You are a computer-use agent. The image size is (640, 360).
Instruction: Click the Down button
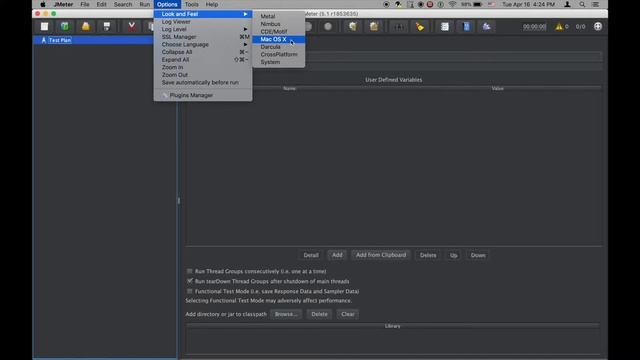478,255
